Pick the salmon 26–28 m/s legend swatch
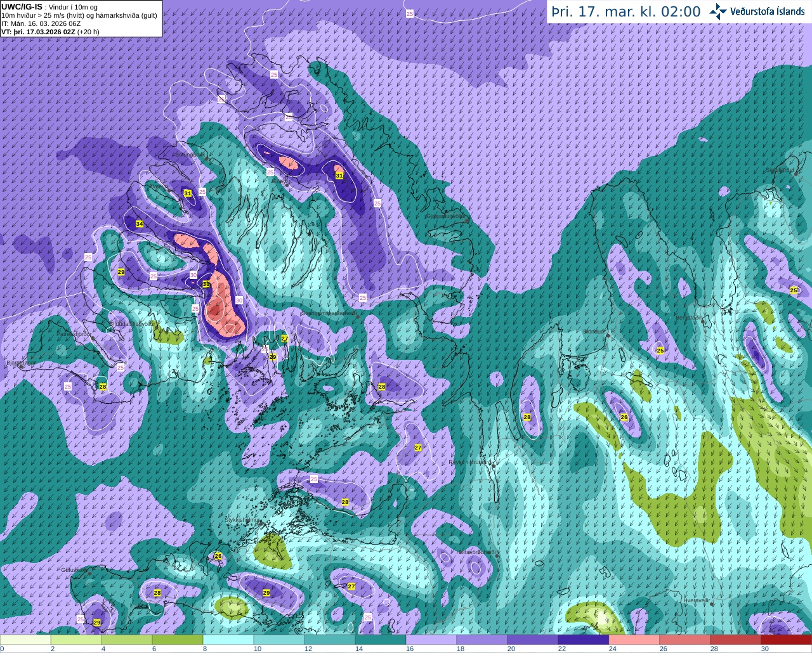 coord(685,640)
